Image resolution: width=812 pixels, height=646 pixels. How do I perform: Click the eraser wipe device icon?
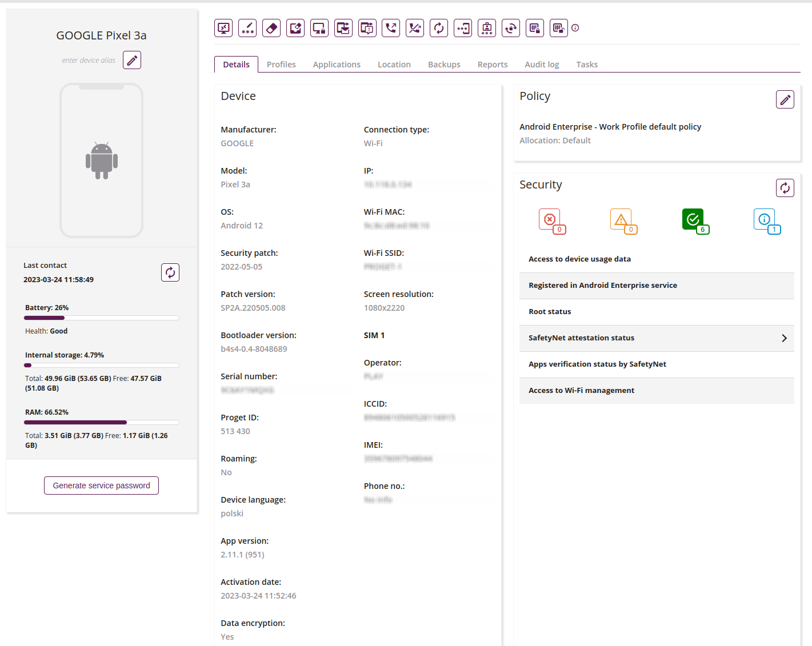click(x=271, y=28)
